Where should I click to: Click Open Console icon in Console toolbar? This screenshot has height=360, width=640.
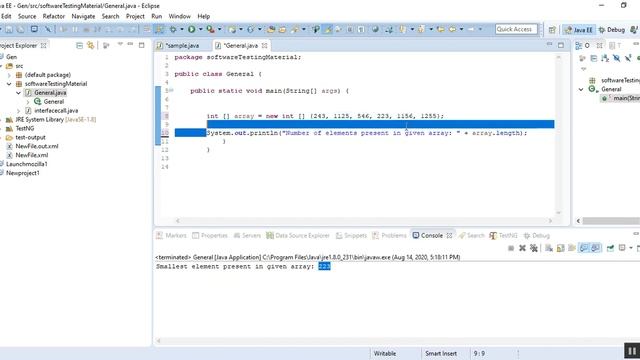point(639,248)
